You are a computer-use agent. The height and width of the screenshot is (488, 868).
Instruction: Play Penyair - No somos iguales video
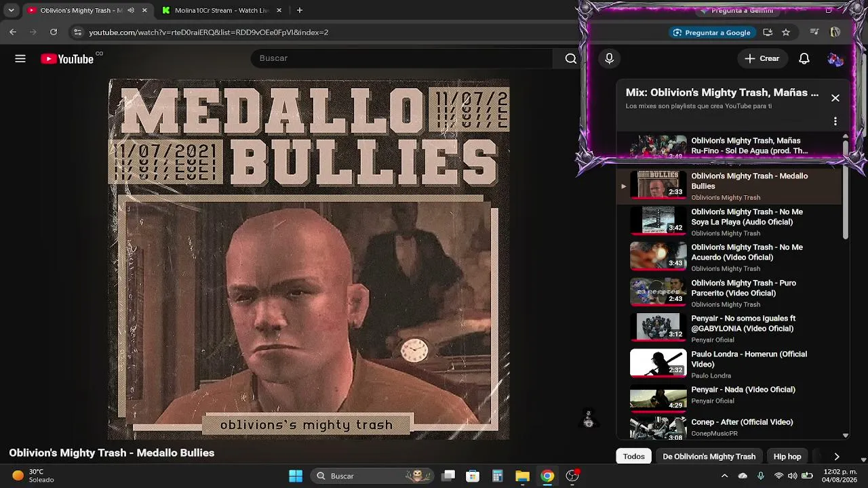point(729,328)
